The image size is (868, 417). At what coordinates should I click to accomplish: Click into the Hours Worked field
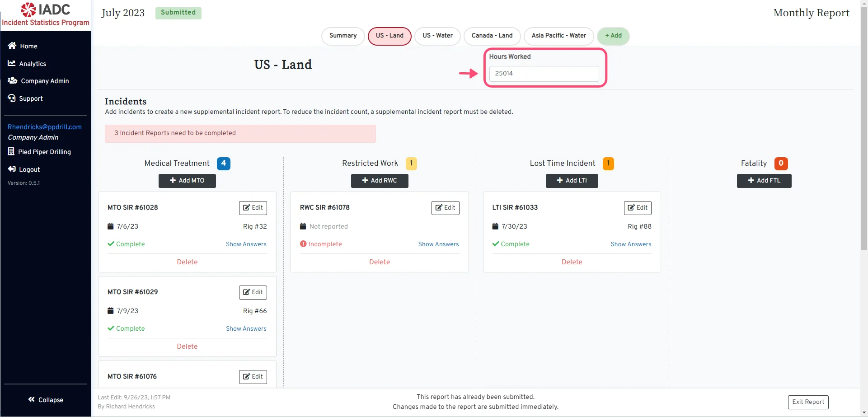tap(544, 74)
